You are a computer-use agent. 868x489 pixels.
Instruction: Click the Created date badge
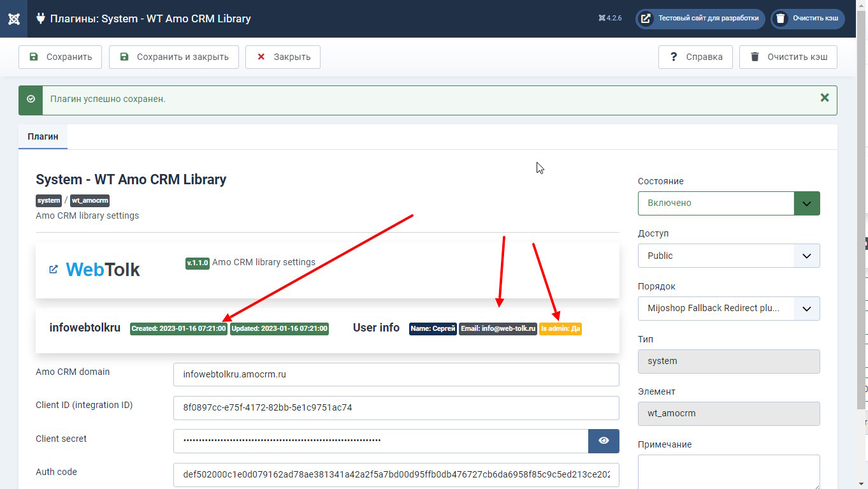tap(178, 329)
